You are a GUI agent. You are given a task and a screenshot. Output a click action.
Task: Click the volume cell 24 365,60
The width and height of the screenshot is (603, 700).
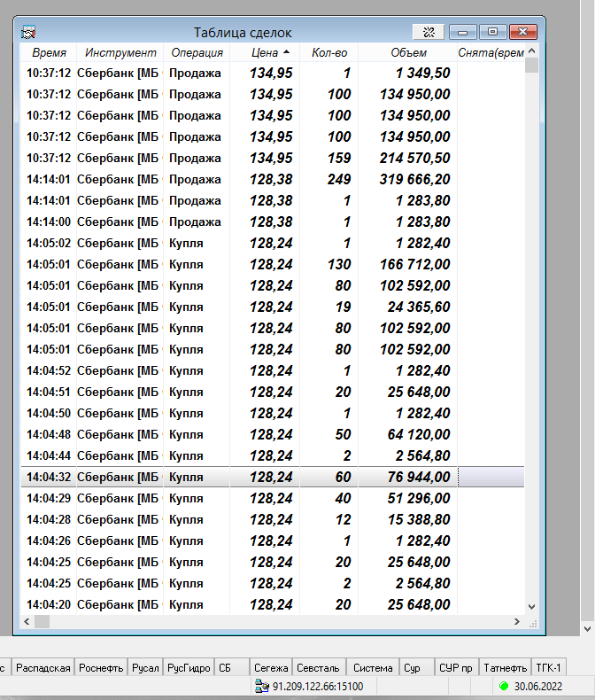coord(419,307)
